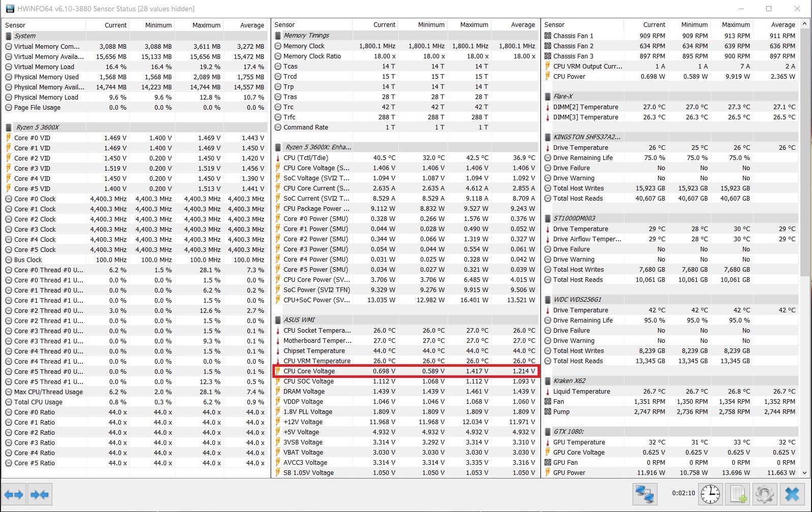Screen dimensions: 812x512
Task: Click the KINGSTON SHFS37A2 group icon
Action: tap(548, 137)
